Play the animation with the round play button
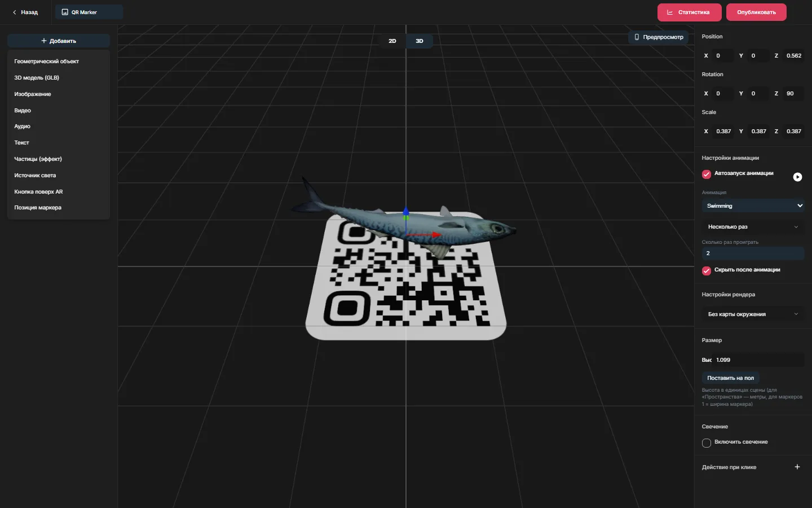Image resolution: width=812 pixels, height=508 pixels. pyautogui.click(x=797, y=177)
